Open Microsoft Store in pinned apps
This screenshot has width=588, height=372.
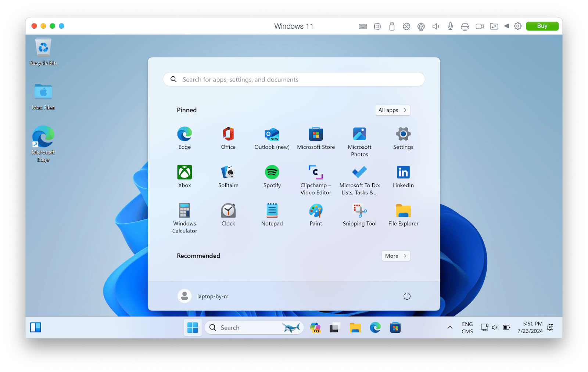tap(316, 138)
